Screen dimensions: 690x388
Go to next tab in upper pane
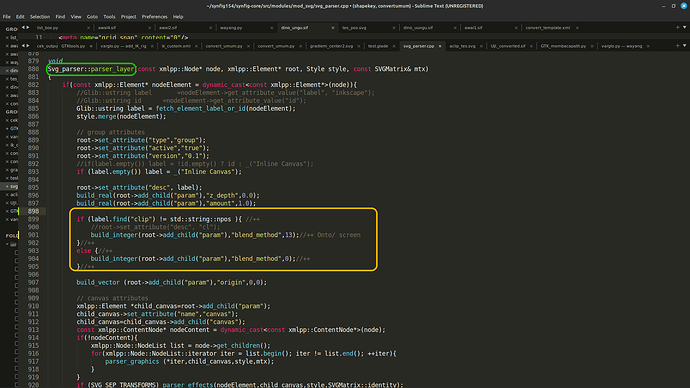(28, 27)
